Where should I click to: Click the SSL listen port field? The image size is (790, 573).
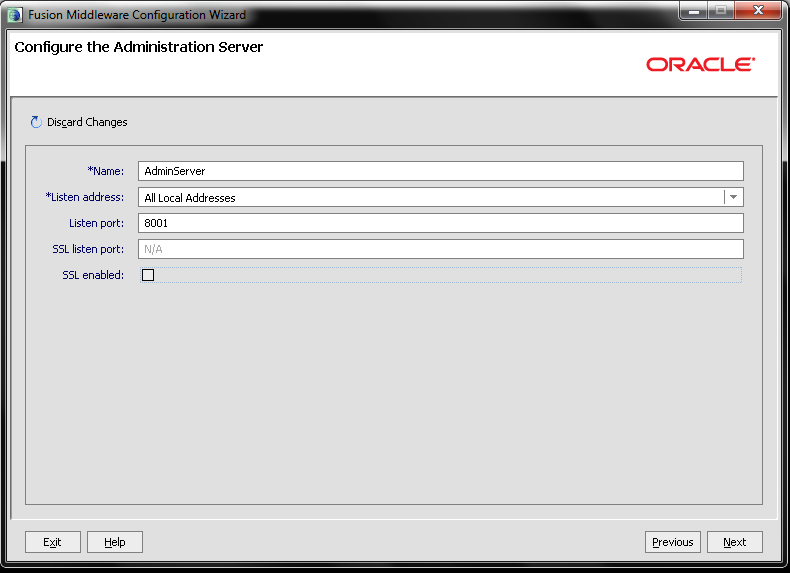click(x=441, y=249)
